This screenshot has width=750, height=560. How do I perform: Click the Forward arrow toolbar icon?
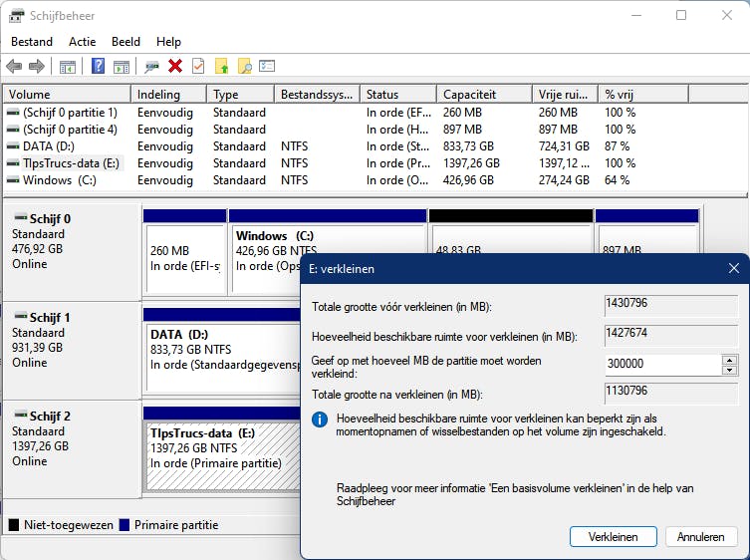click(x=37, y=66)
